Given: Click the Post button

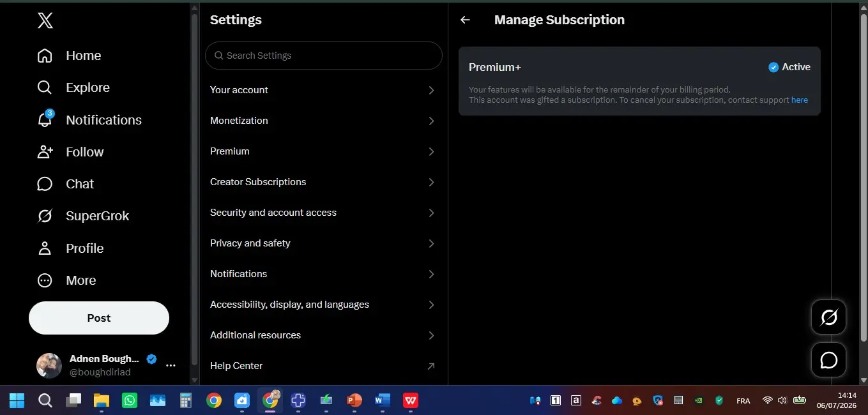Looking at the screenshot, I should click(x=99, y=318).
